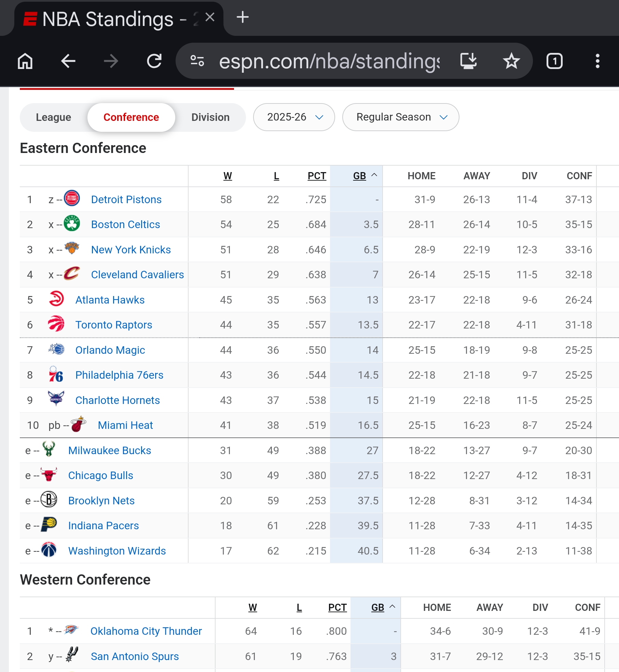Viewport: 619px width, 672px height.
Task: Click the Detroit Pistons logo
Action: click(x=72, y=198)
